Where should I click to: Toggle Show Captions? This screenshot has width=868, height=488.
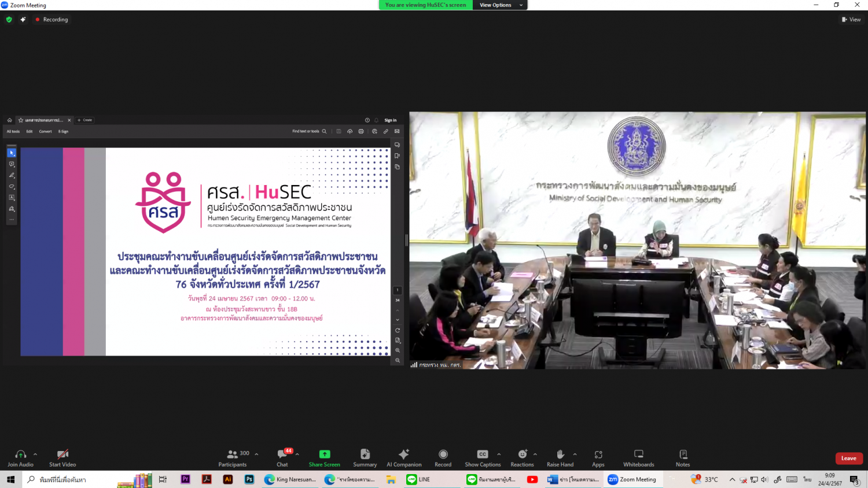483,458
